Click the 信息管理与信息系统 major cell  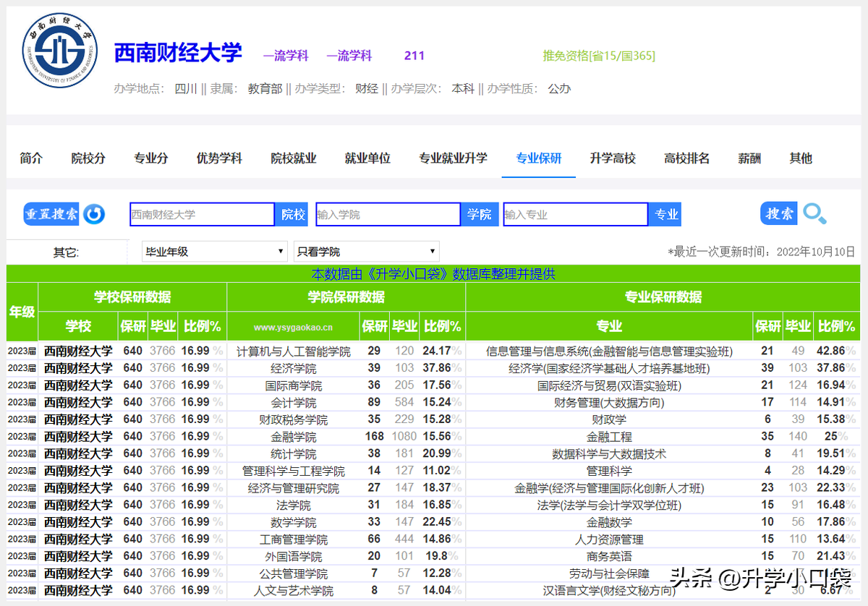coord(609,351)
